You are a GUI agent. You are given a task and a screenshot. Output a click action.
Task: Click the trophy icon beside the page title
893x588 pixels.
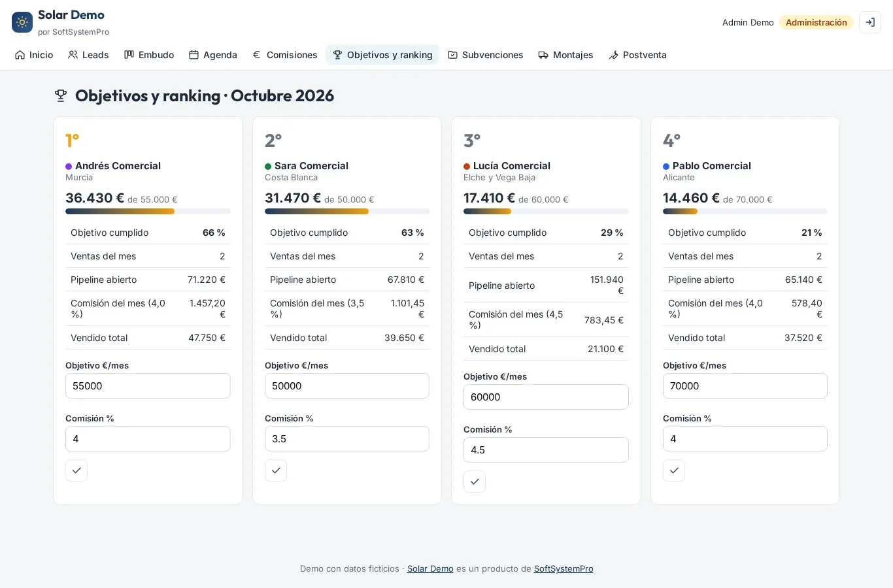pyautogui.click(x=61, y=96)
